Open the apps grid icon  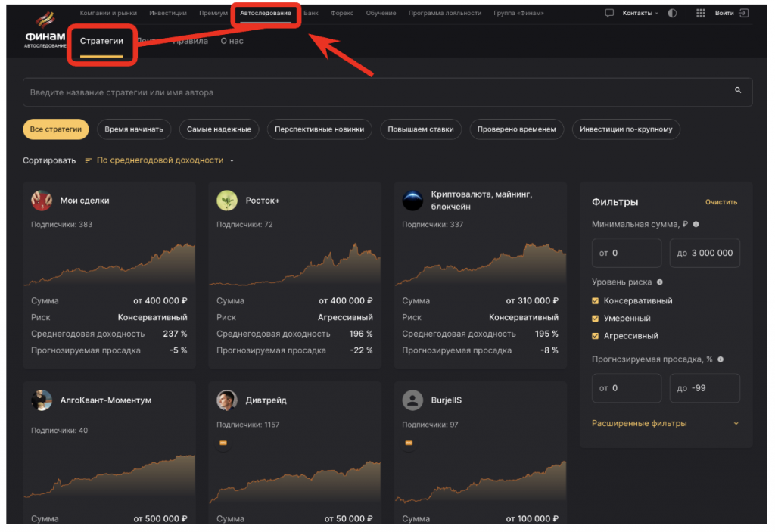click(x=700, y=14)
